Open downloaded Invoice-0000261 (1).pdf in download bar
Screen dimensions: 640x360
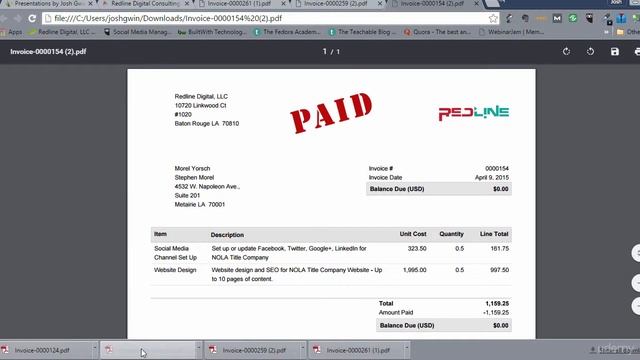[x=358, y=350]
